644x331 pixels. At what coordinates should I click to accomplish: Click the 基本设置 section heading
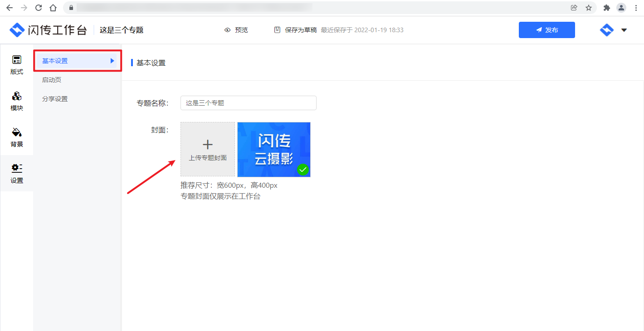pyautogui.click(x=151, y=63)
